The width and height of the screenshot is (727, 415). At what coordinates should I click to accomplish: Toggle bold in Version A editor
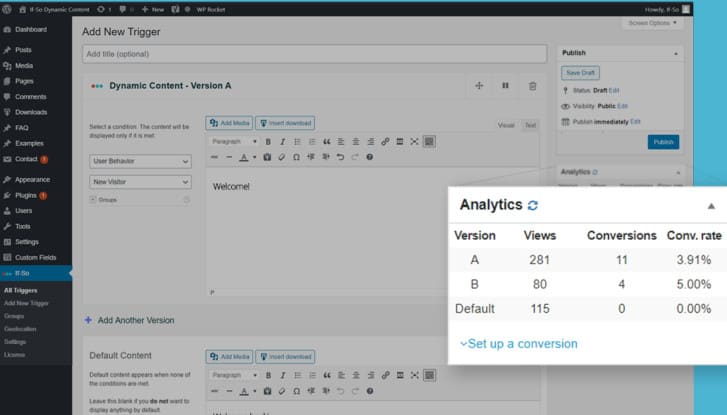[x=268, y=142]
